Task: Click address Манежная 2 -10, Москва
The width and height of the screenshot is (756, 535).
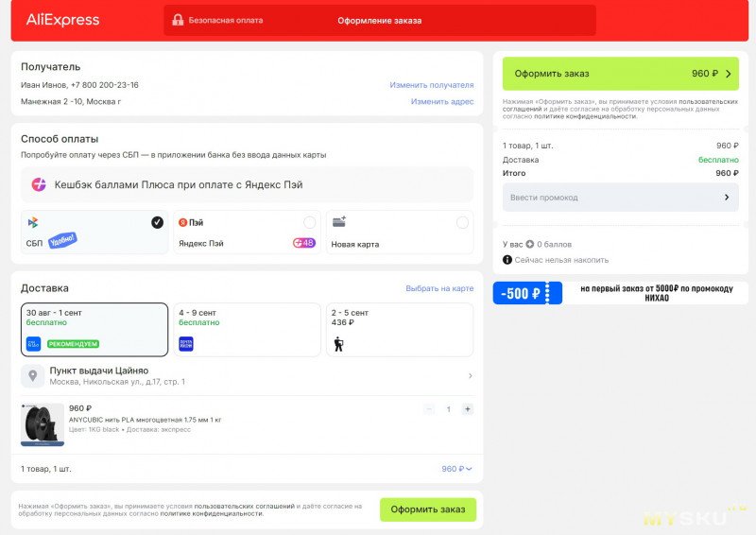Action: pos(70,101)
